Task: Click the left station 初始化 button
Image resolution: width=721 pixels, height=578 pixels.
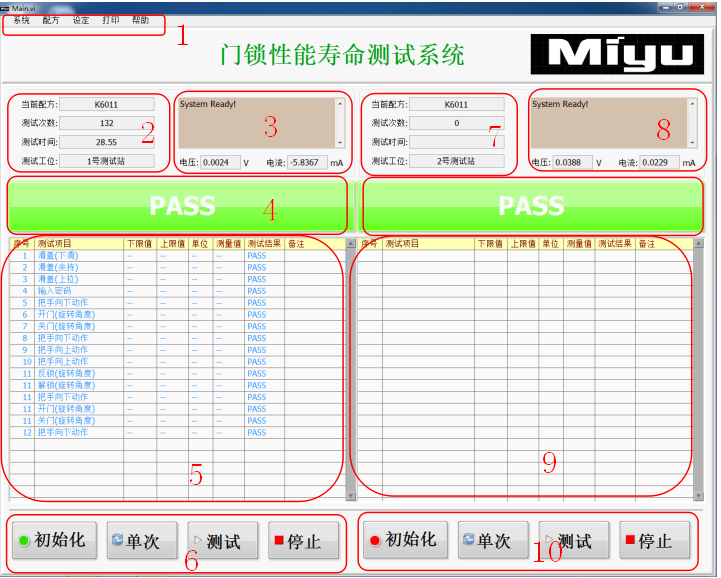Action: (52, 541)
